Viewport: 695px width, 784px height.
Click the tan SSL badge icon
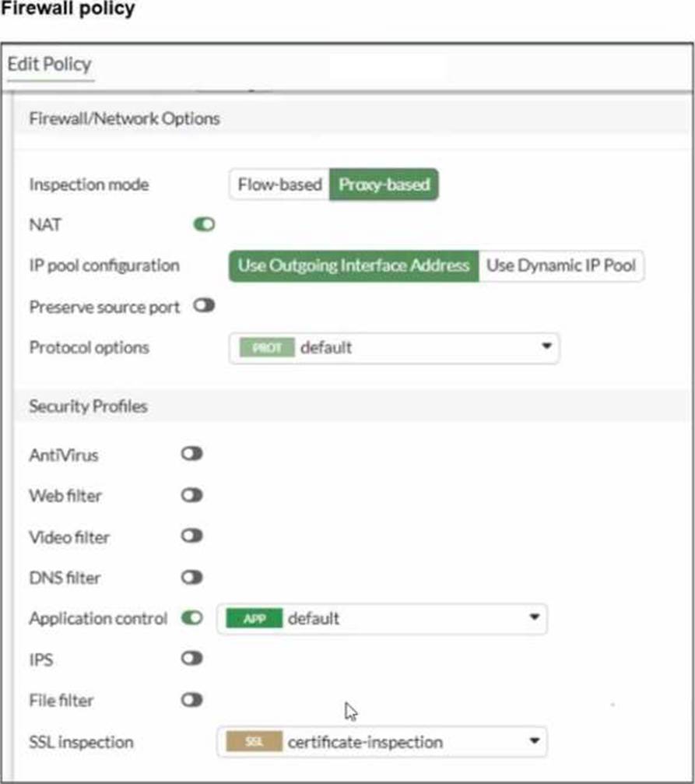point(253,742)
